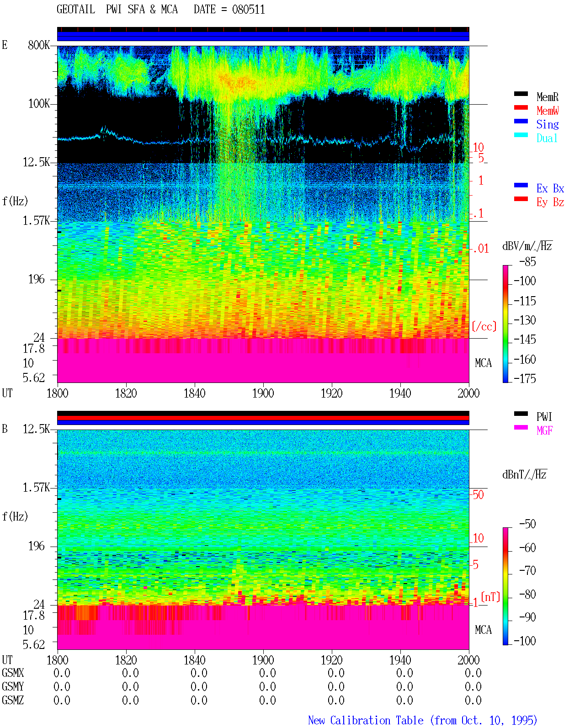
Task: Click the magnetic field spectrogram panel
Action: [263, 540]
